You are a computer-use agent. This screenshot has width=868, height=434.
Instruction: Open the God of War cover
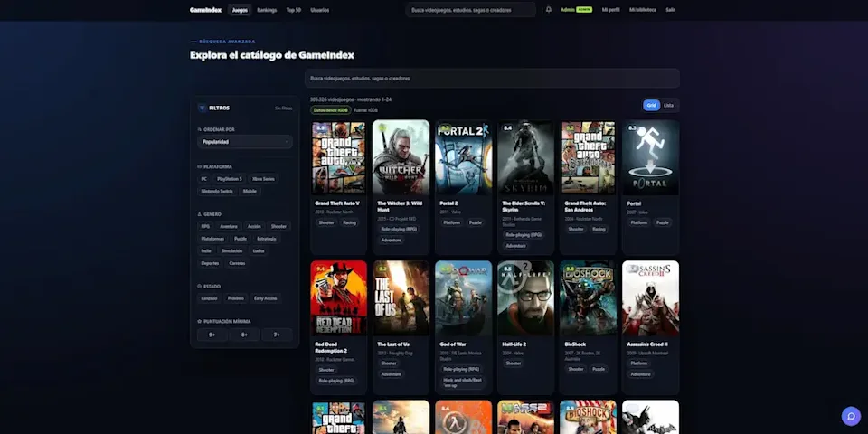tap(463, 298)
